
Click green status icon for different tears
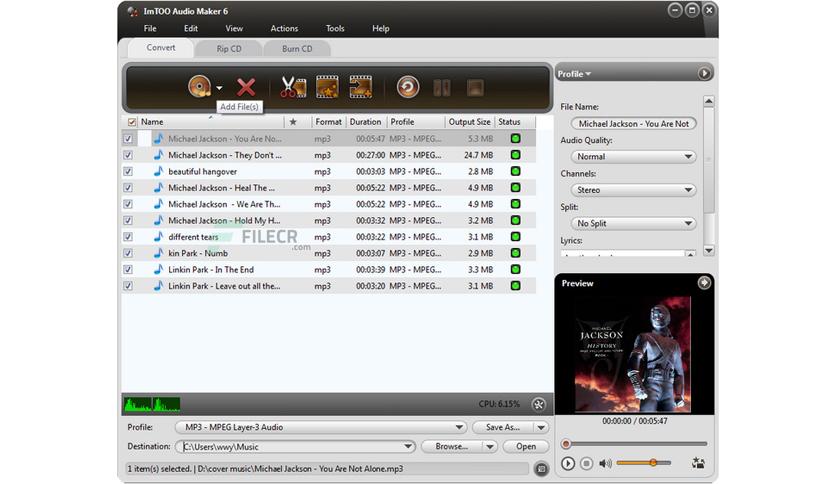pos(515,237)
